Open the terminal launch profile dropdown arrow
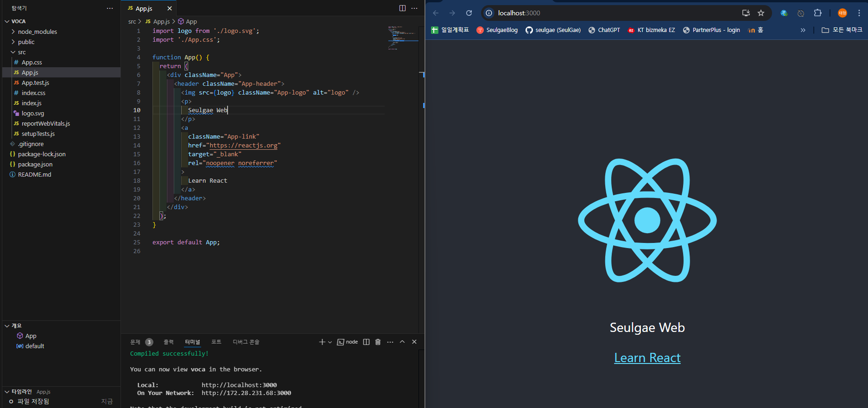The width and height of the screenshot is (868, 408). pos(330,342)
